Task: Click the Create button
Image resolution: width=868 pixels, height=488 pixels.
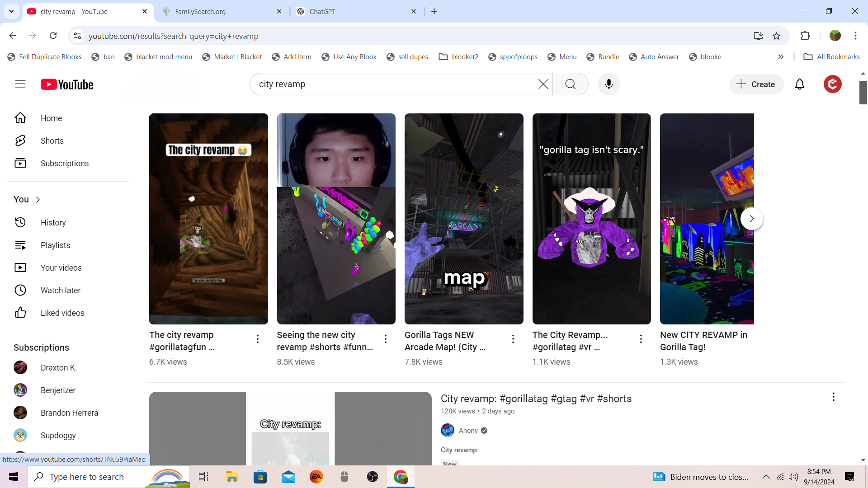Action: (x=756, y=84)
